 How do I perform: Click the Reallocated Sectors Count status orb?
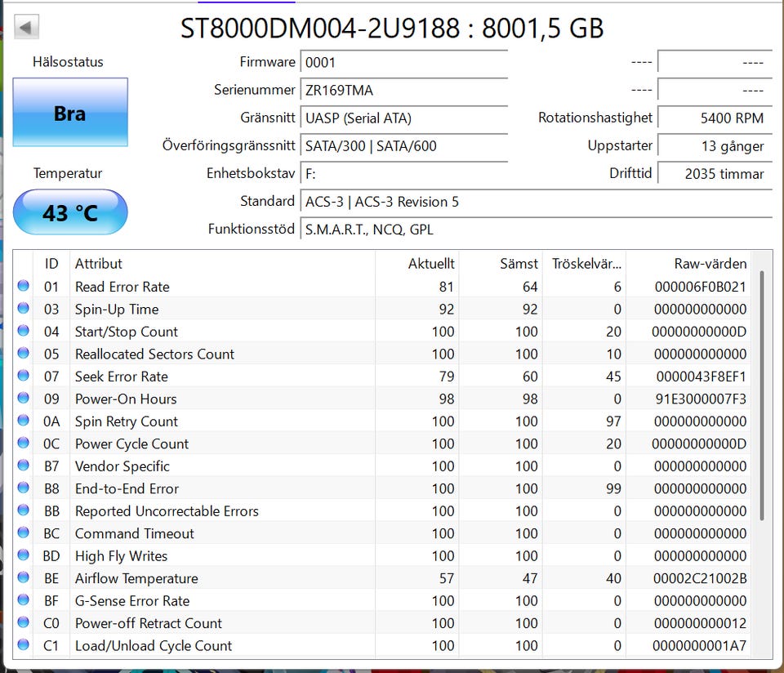pyautogui.click(x=24, y=354)
